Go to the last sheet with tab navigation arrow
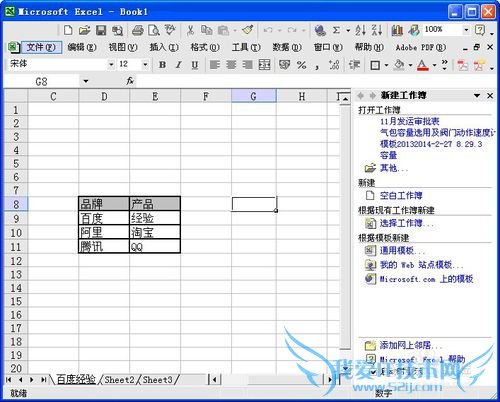This screenshot has height=402, width=500. coord(43,379)
